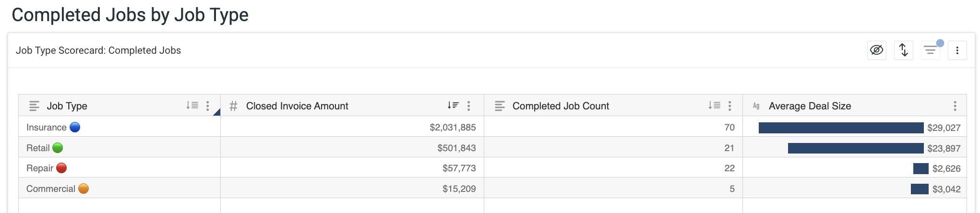Open Average Deal Size column menu

click(x=955, y=106)
